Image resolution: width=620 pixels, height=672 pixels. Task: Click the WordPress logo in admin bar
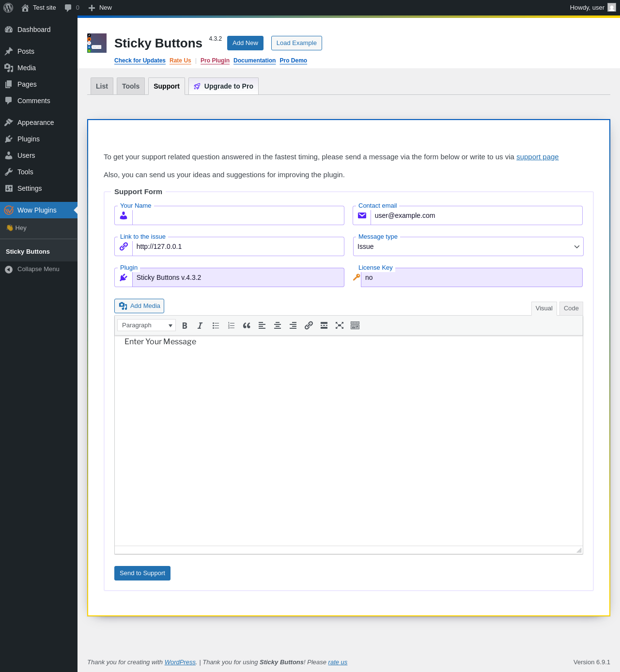(8, 8)
